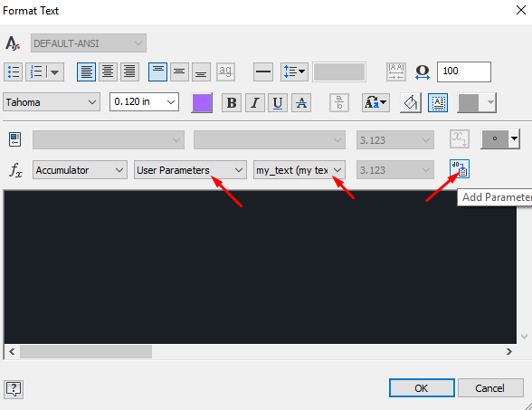
Task: Toggle center justification
Action: (x=108, y=72)
